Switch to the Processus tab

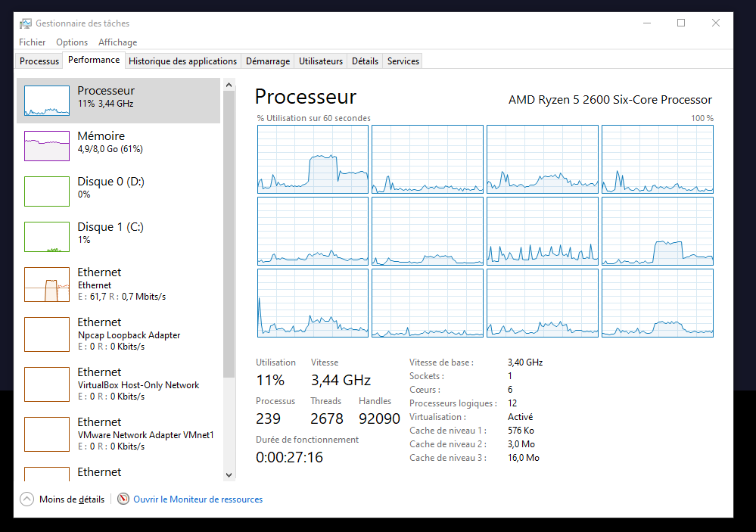coord(39,61)
